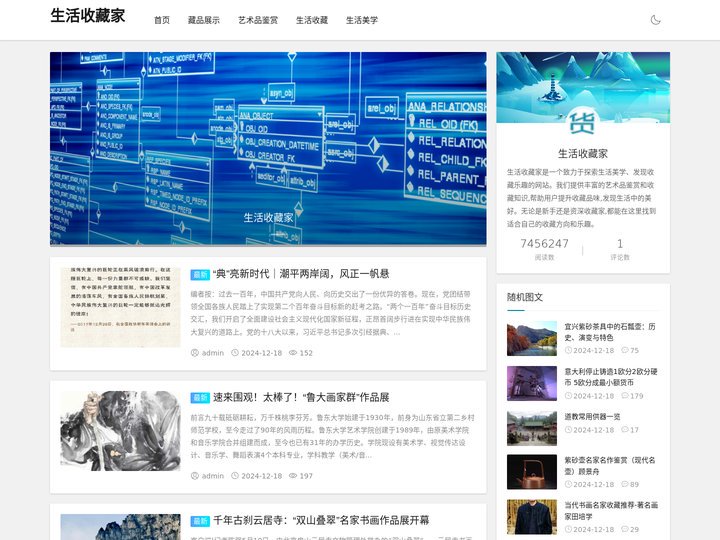The image size is (720, 540).
Task: Click 最新 badge on 千年古刹云居寺 article
Action: point(200,521)
